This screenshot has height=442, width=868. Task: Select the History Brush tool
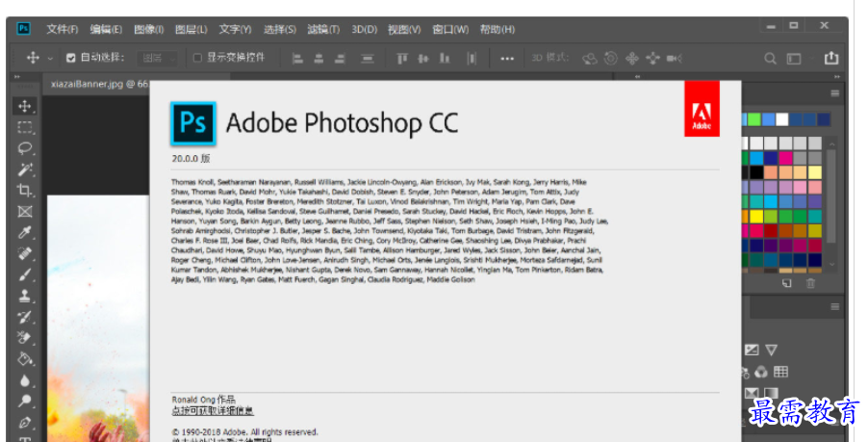click(25, 317)
